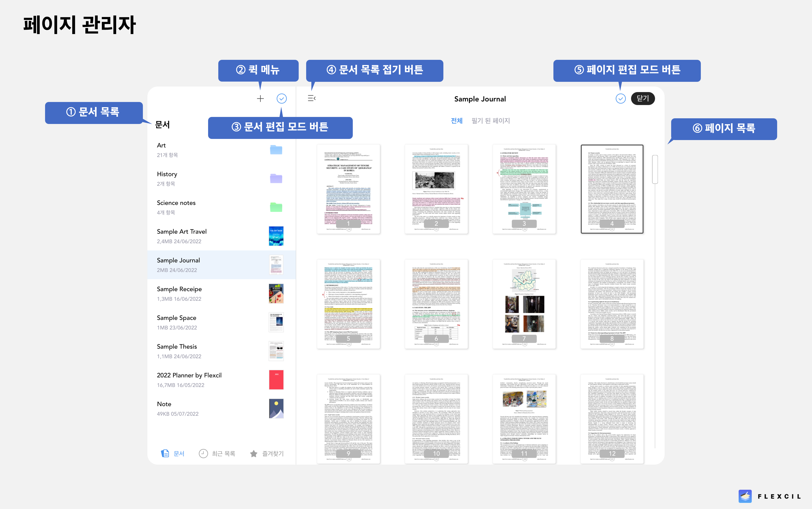Select page 4 thumbnail of Sample Journal

click(612, 189)
